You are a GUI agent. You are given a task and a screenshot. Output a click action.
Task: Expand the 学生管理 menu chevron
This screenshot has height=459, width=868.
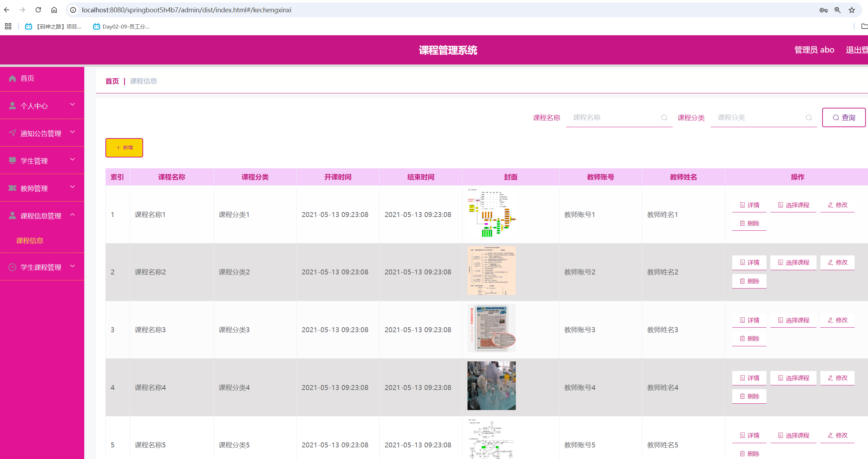click(73, 159)
